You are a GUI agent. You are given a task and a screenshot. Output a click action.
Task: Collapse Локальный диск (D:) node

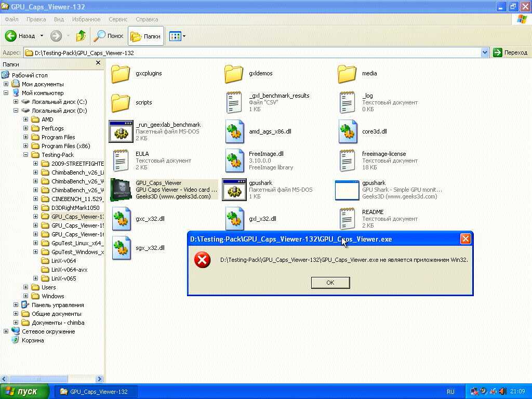tap(16, 110)
